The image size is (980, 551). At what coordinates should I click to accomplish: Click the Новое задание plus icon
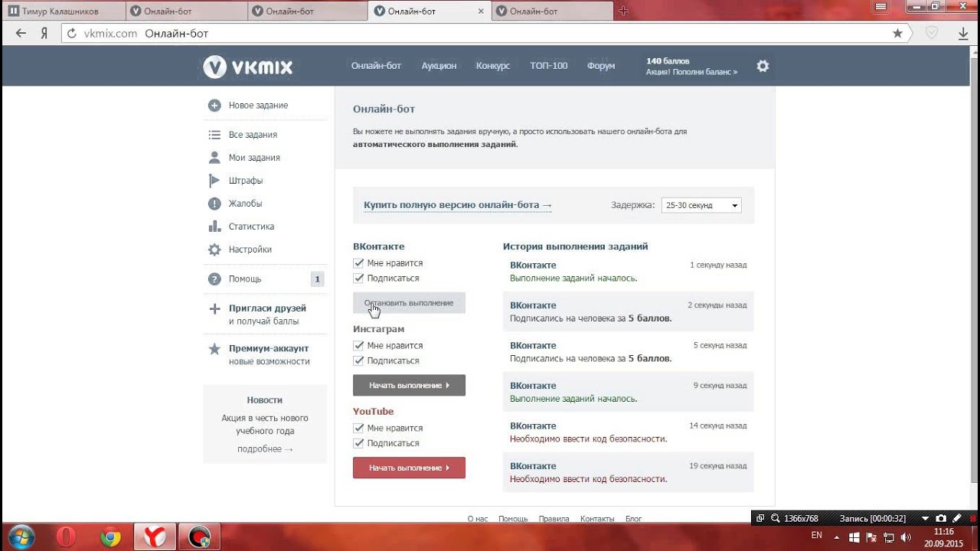coord(214,106)
